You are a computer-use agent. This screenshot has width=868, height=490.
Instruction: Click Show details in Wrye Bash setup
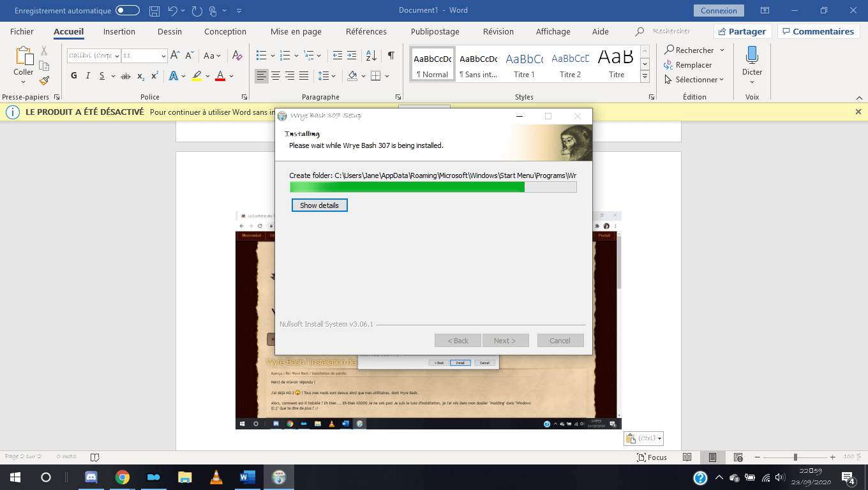tap(319, 205)
